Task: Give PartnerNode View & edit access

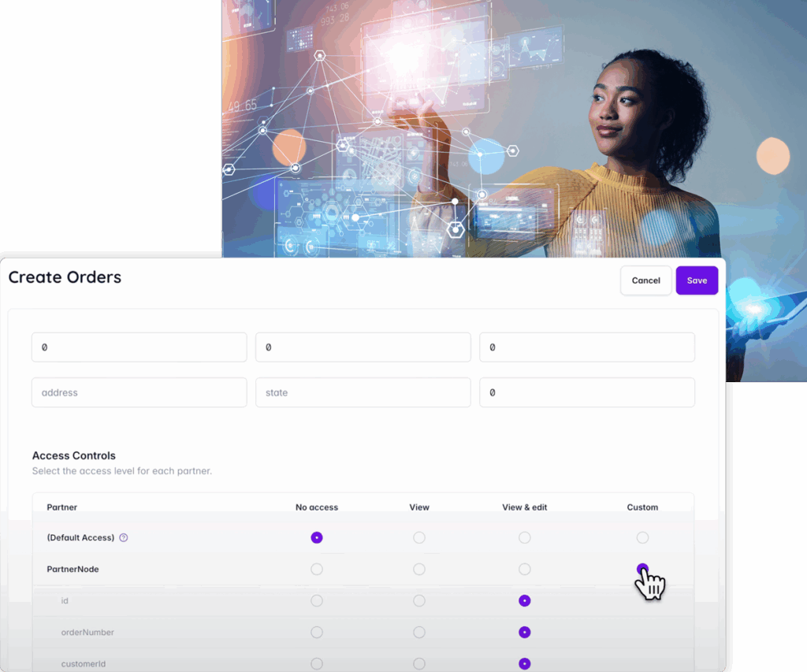Action: click(x=524, y=570)
